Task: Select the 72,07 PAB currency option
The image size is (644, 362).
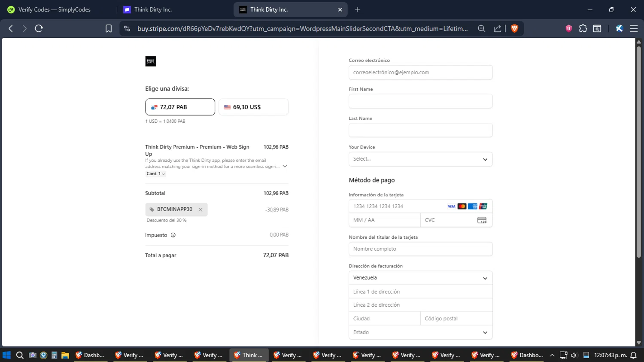Action: [x=180, y=107]
